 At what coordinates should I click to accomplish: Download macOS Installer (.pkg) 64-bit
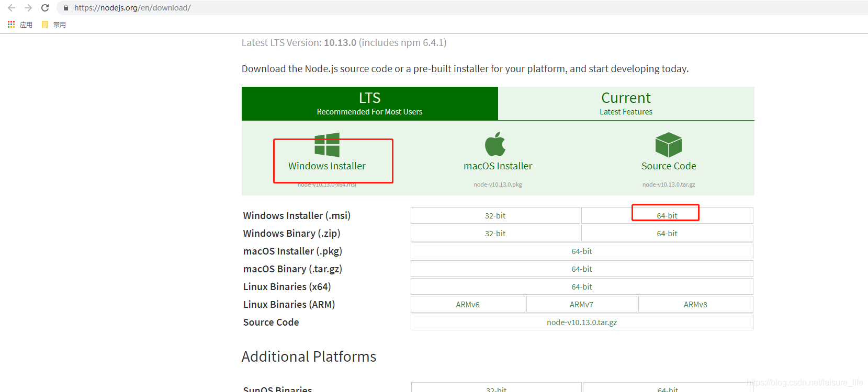[x=582, y=251]
